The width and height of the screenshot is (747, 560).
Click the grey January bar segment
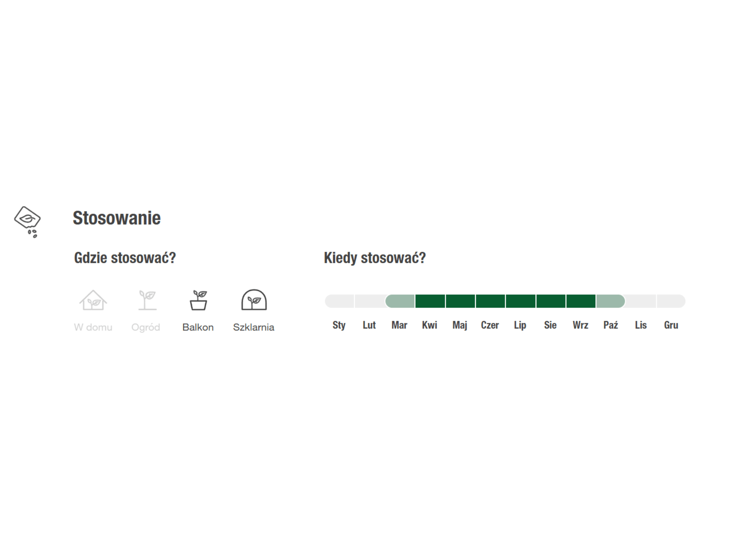340,301
